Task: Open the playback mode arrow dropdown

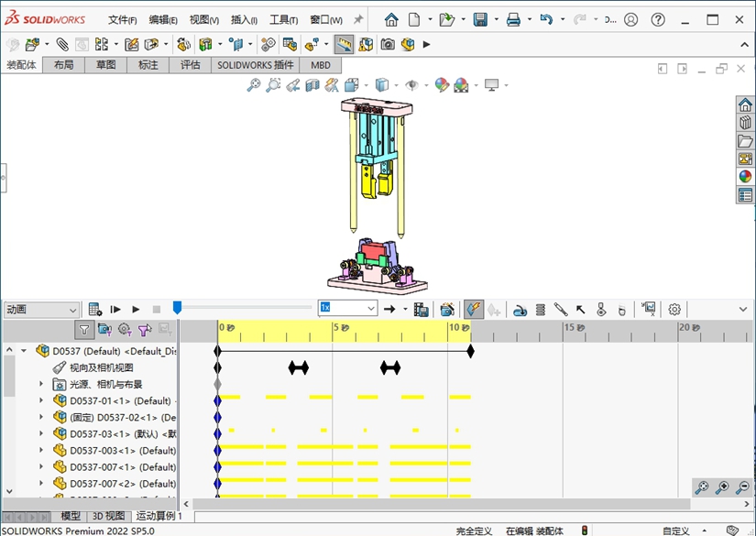Action: pyautogui.click(x=404, y=310)
